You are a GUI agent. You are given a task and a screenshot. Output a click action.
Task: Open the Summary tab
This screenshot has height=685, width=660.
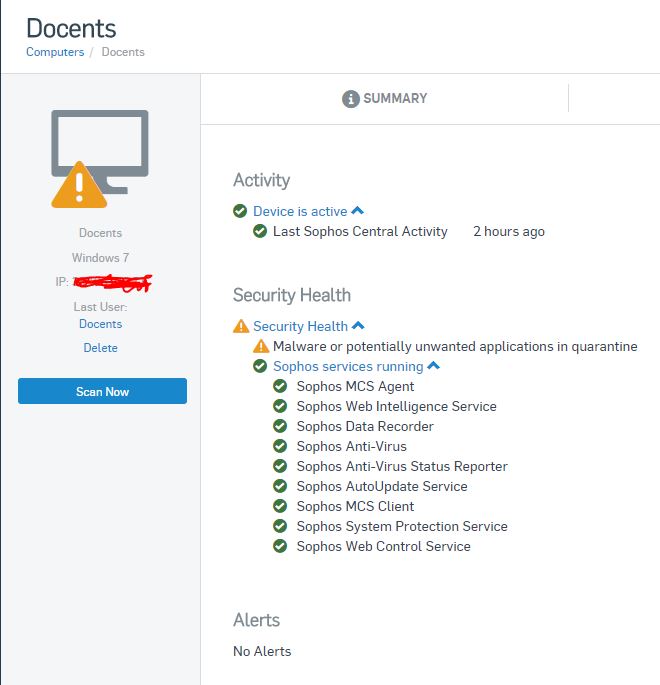pyautogui.click(x=384, y=99)
